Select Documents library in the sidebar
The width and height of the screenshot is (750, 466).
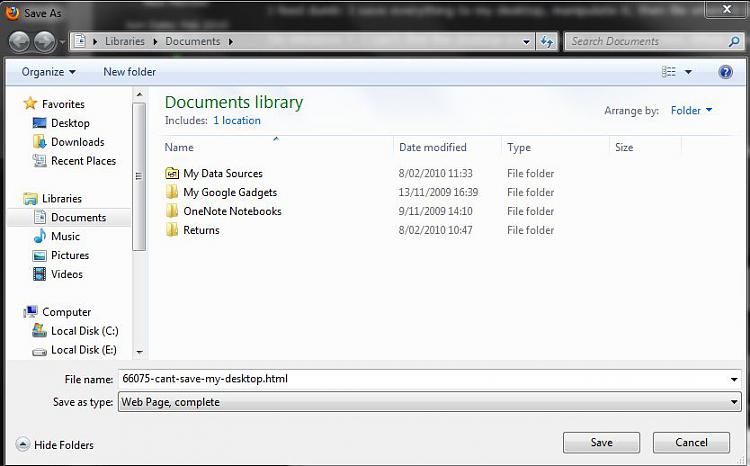coord(78,218)
